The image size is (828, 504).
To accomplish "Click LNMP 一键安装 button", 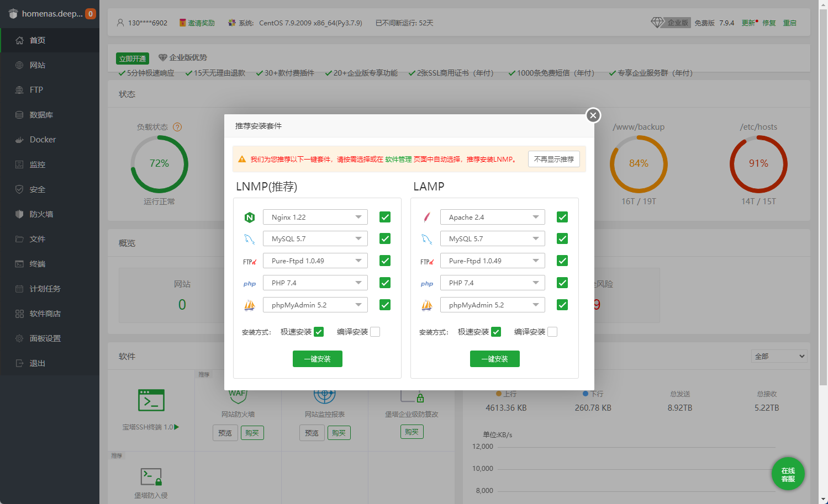I will 318,359.
